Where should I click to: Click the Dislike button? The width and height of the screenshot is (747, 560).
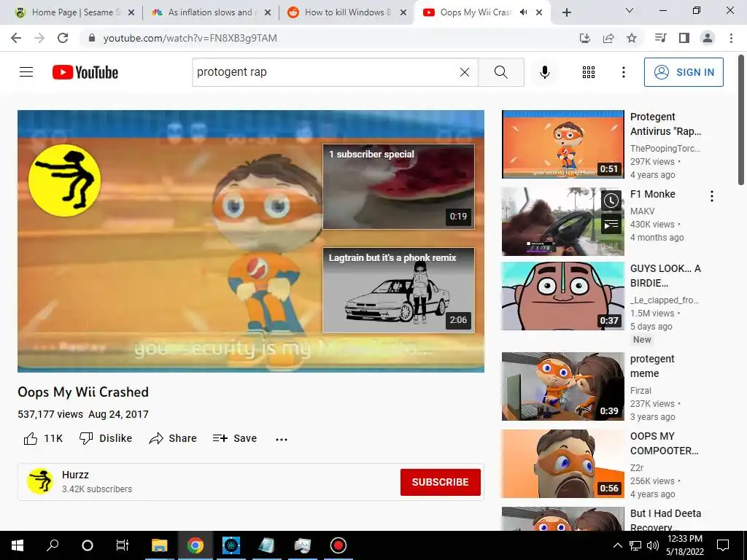(106, 438)
